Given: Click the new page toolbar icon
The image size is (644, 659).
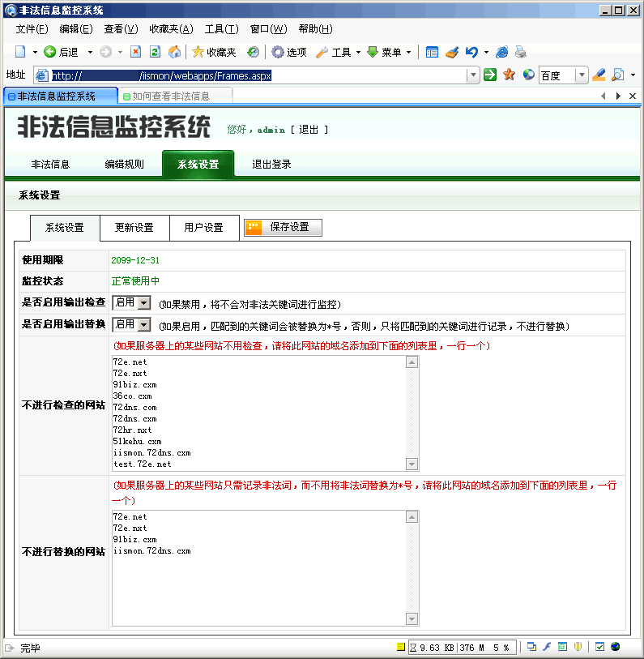Looking at the screenshot, I should click(x=20, y=52).
